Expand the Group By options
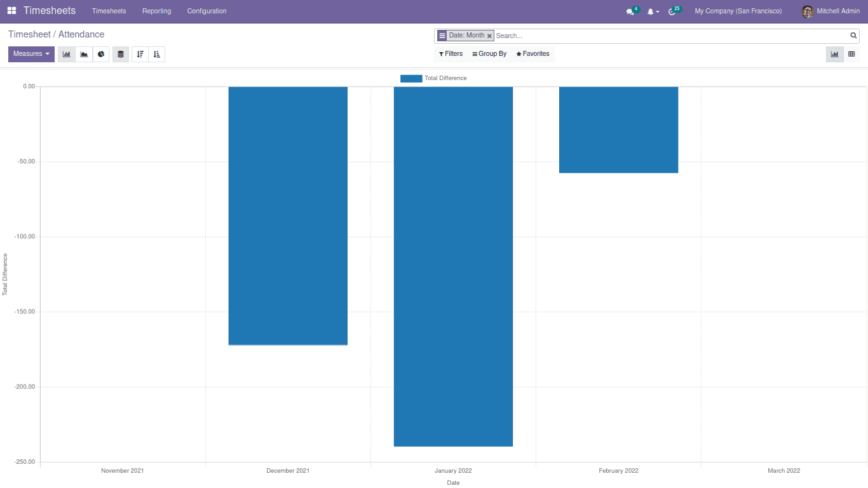This screenshot has height=488, width=868. pos(489,54)
